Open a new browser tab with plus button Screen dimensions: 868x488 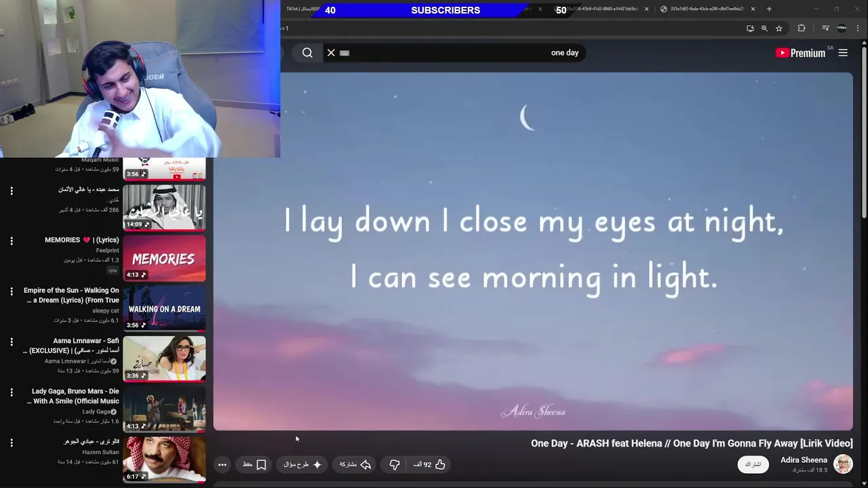pyautogui.click(x=769, y=9)
